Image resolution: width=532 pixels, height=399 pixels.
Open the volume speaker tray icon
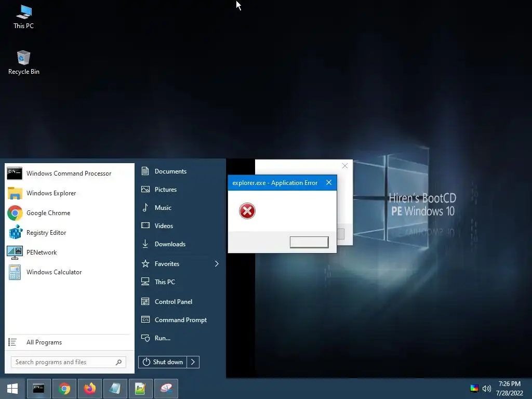point(486,389)
